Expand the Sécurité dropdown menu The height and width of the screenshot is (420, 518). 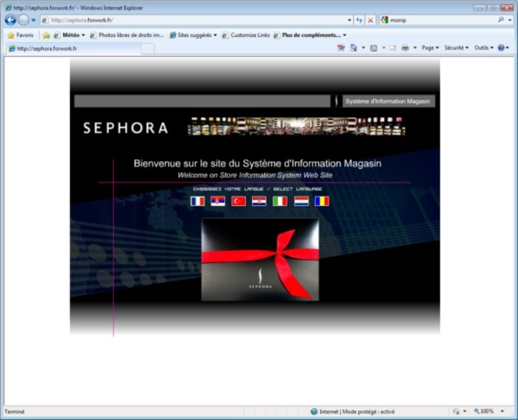(456, 48)
